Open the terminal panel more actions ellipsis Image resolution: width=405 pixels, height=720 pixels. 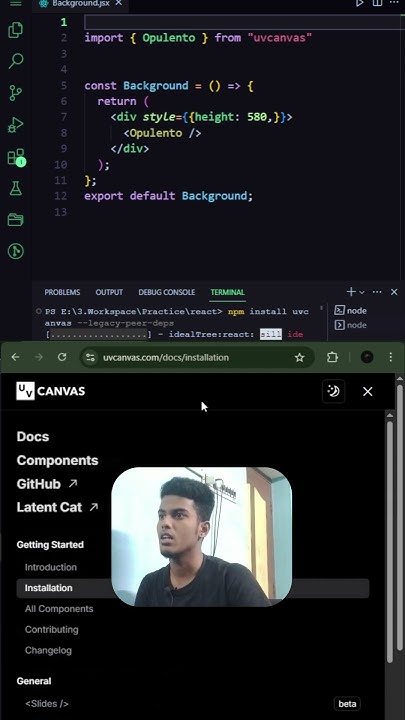377,292
